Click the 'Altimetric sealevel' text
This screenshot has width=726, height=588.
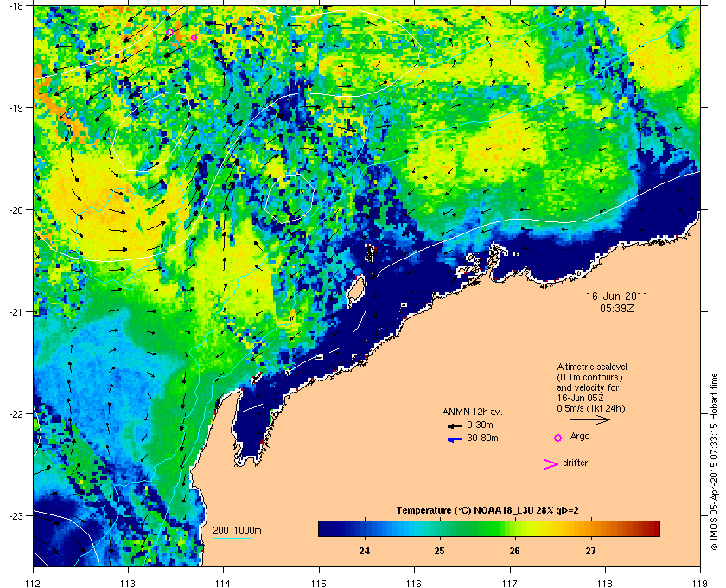(592, 367)
